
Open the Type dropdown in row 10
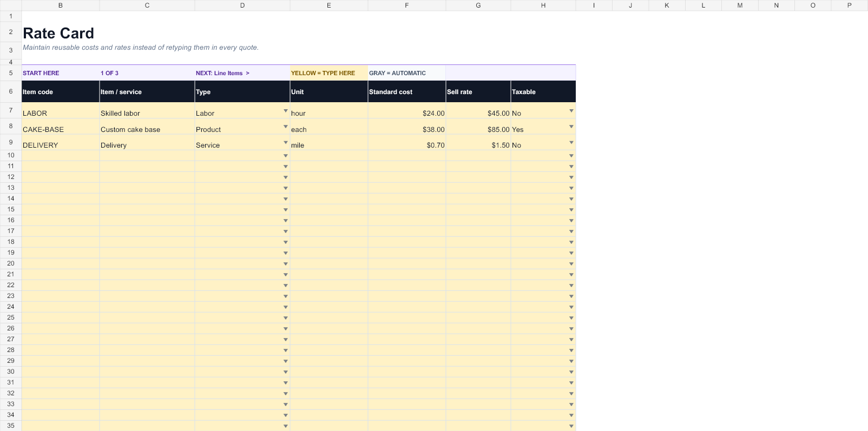pos(286,156)
